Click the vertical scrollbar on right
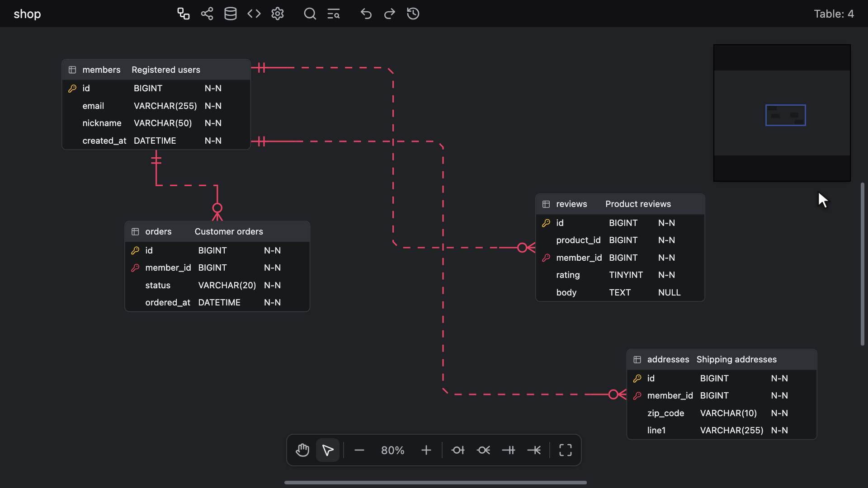The image size is (868, 488). point(863,264)
